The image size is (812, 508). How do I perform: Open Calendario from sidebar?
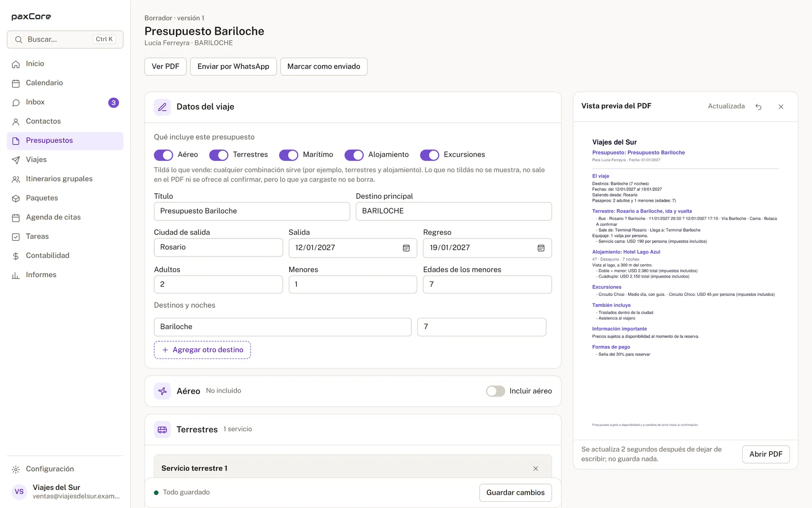pyautogui.click(x=65, y=83)
